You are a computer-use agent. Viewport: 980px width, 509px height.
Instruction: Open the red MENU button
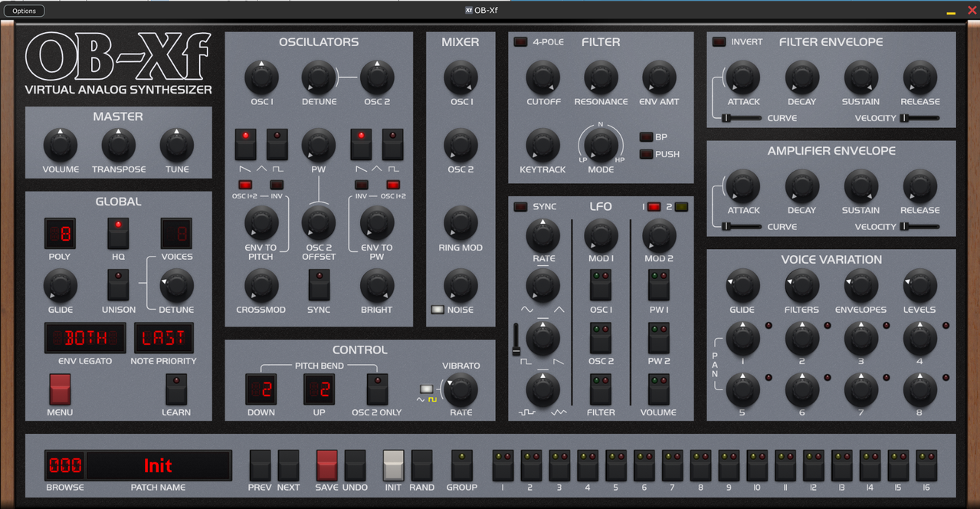60,389
